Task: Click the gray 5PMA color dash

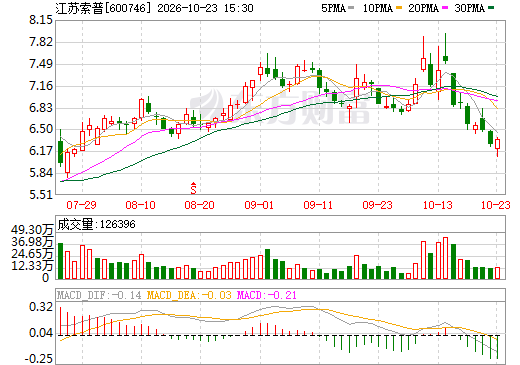Action: pos(351,8)
